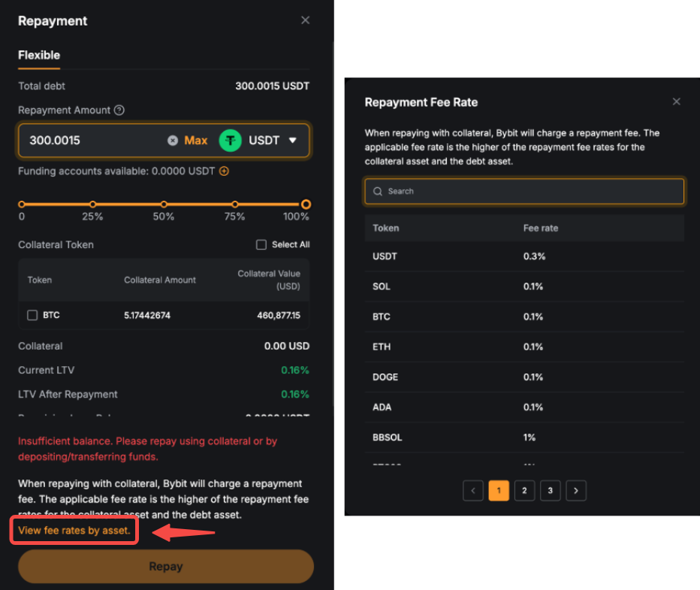The width and height of the screenshot is (700, 590).
Task: Switch to page 3 of the fee rates
Action: point(550,491)
